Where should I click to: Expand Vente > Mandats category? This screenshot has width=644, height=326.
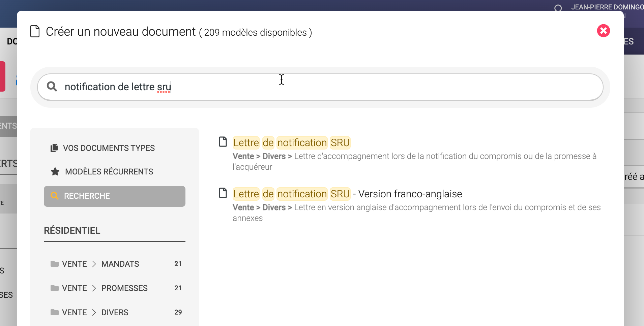pyautogui.click(x=120, y=264)
